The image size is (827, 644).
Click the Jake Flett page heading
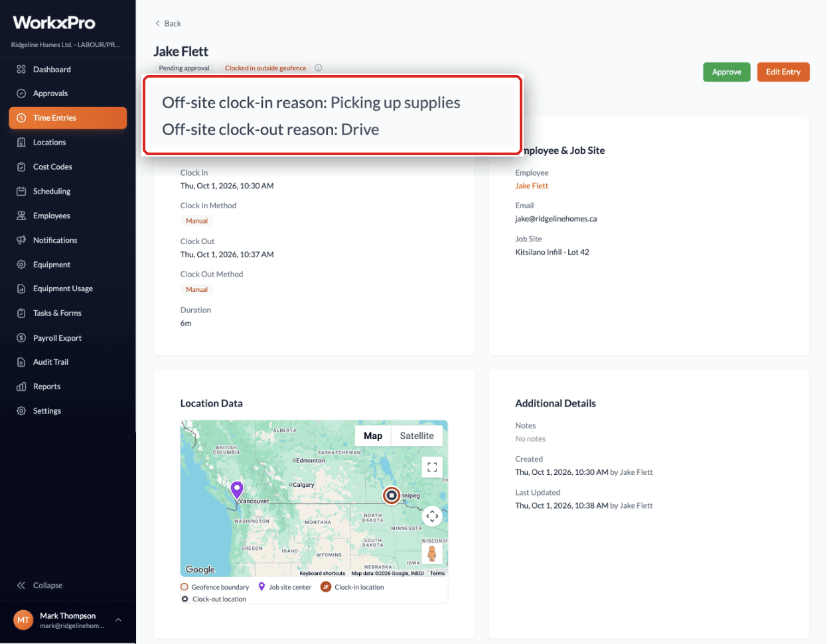(181, 51)
